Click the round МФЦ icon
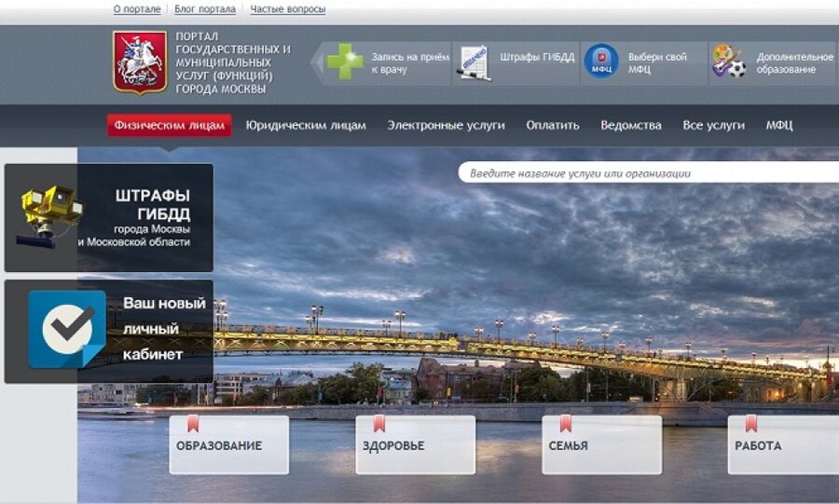 pos(600,61)
